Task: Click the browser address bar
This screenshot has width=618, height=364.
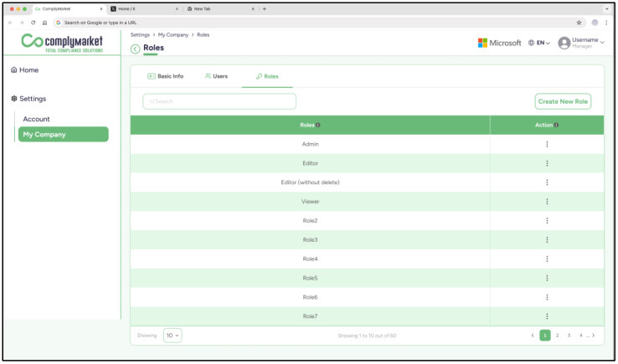Action: (319, 23)
